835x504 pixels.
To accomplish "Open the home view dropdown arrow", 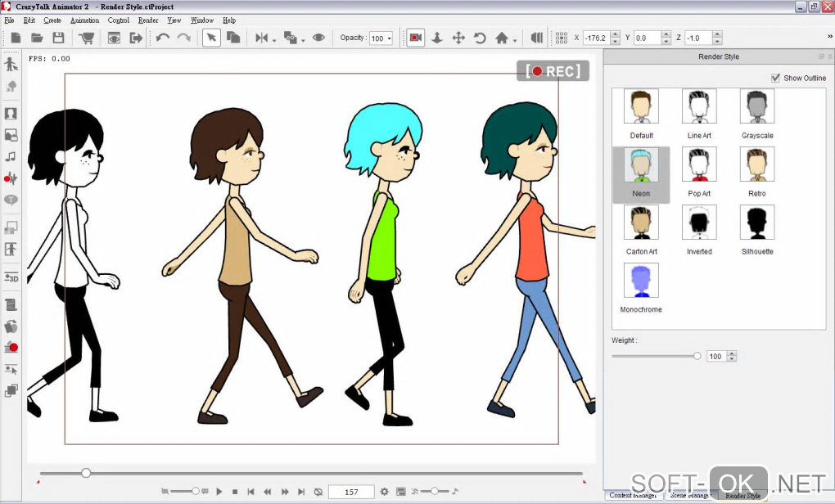I will 515,39.
